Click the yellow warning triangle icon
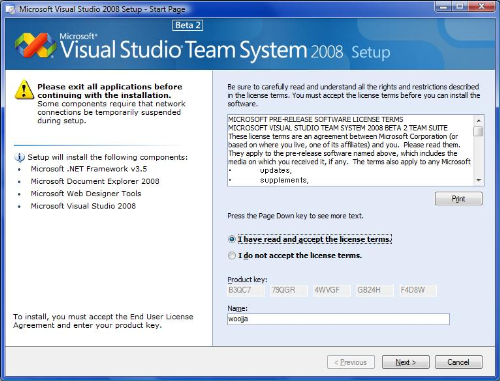This screenshot has height=381, width=500. click(24, 89)
